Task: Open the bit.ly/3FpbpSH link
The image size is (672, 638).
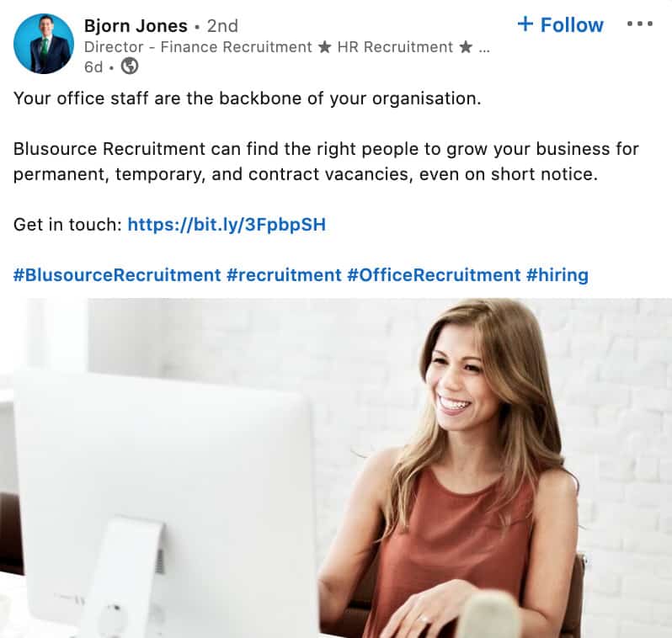Action: pyautogui.click(x=227, y=225)
